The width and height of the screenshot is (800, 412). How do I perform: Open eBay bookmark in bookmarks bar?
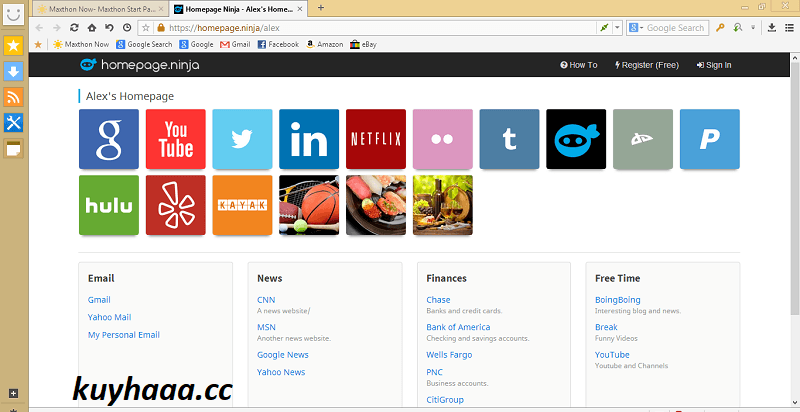pos(363,44)
